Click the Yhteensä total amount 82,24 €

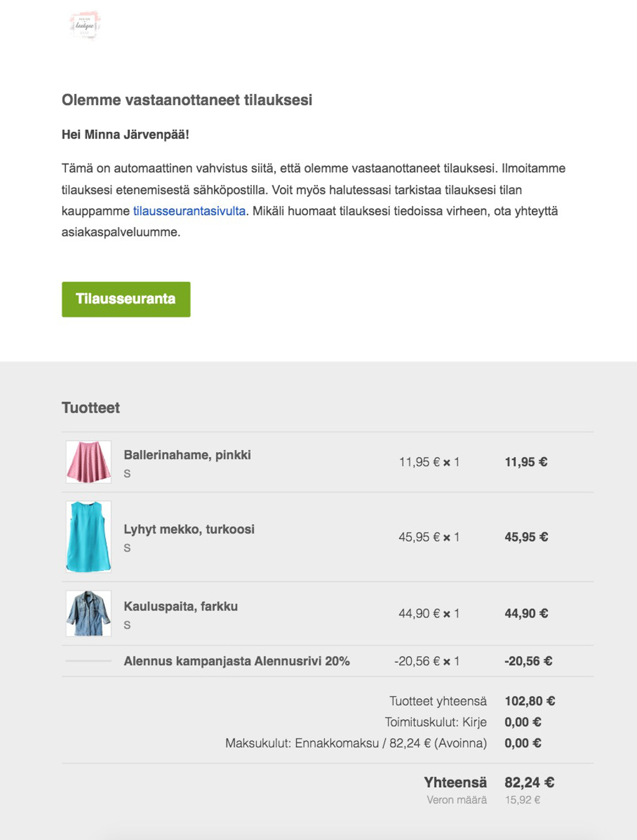pos(529,782)
